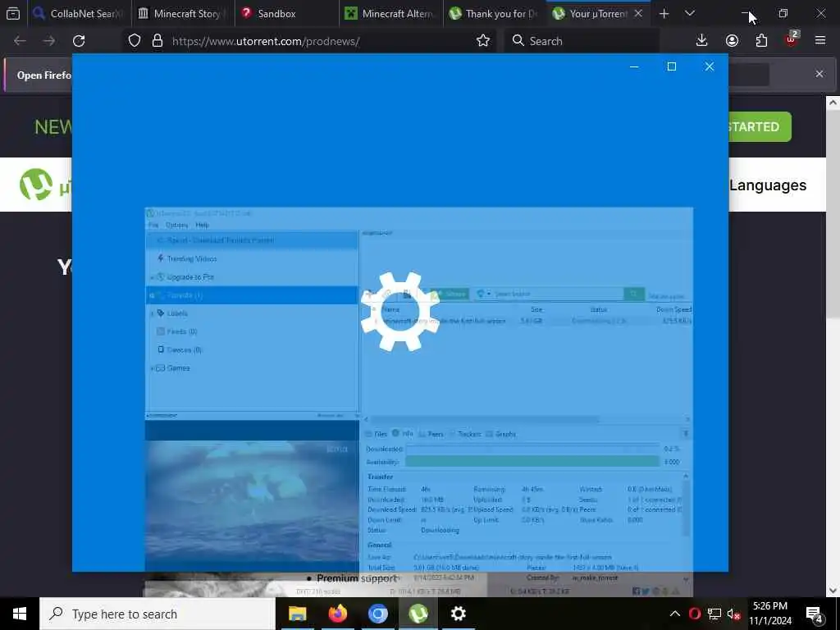Image resolution: width=840 pixels, height=630 pixels.
Task: Open the Firefox application hamburger menu
Action: [x=820, y=41]
